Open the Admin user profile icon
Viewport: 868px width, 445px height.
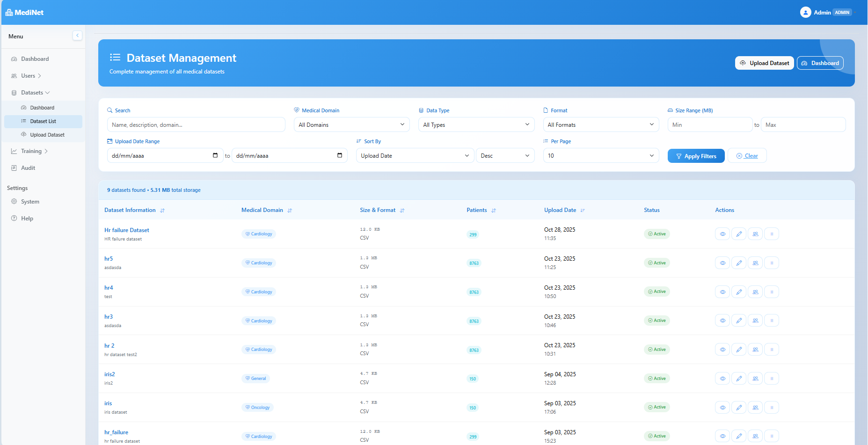pos(806,12)
